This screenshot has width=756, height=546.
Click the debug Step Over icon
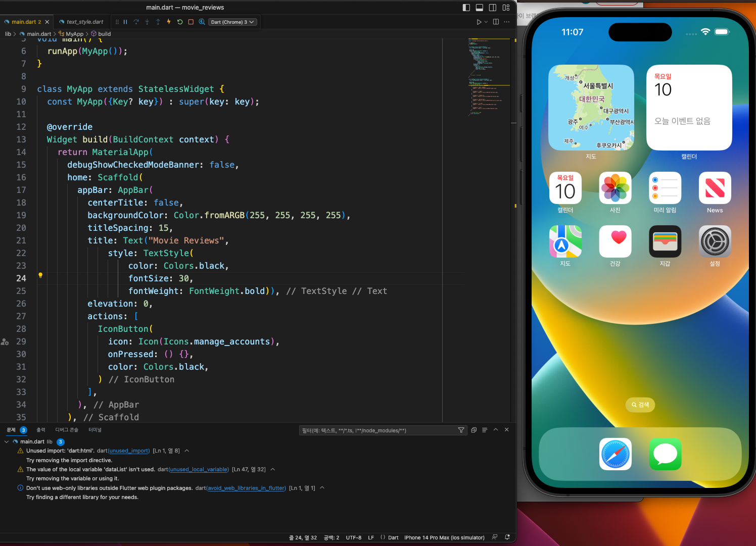[x=136, y=22]
